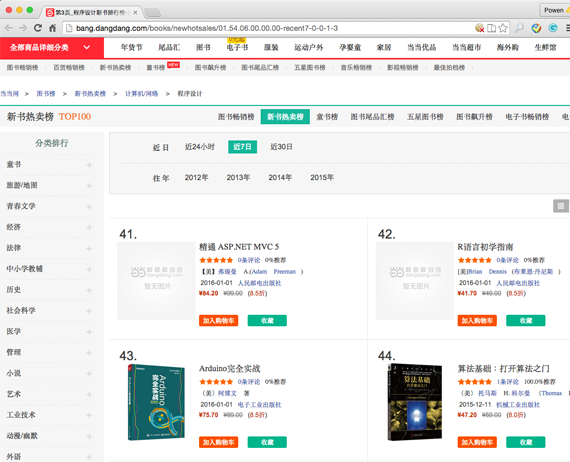Open 海外购 in top navigation
Image resolution: width=570 pixels, height=462 pixels.
pyautogui.click(x=507, y=48)
